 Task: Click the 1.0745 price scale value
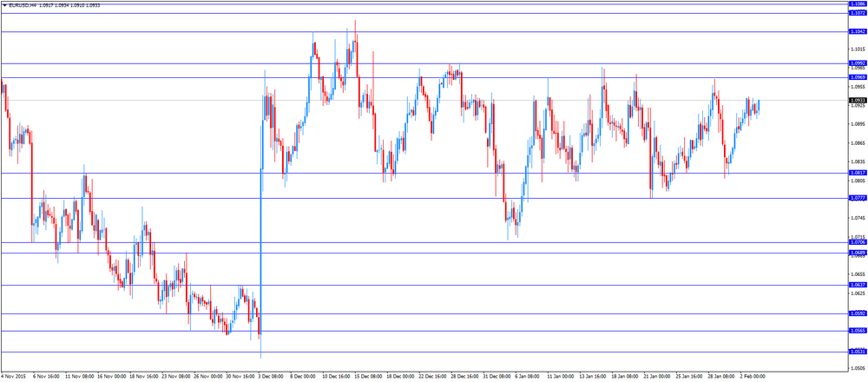click(857, 218)
